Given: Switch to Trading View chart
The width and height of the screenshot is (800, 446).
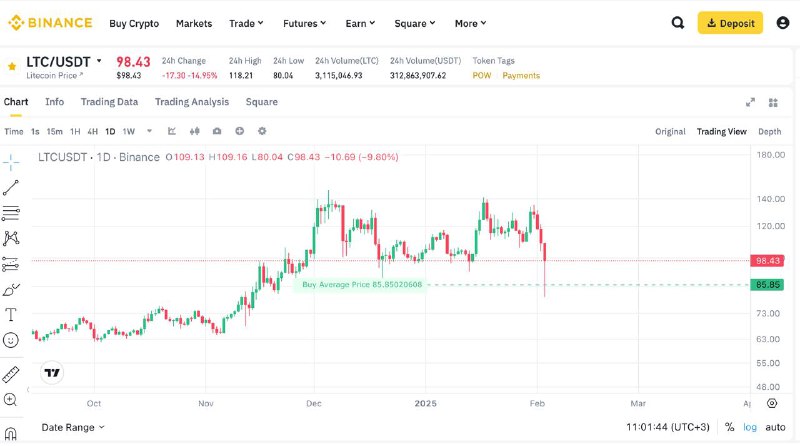Looking at the screenshot, I should tap(721, 132).
